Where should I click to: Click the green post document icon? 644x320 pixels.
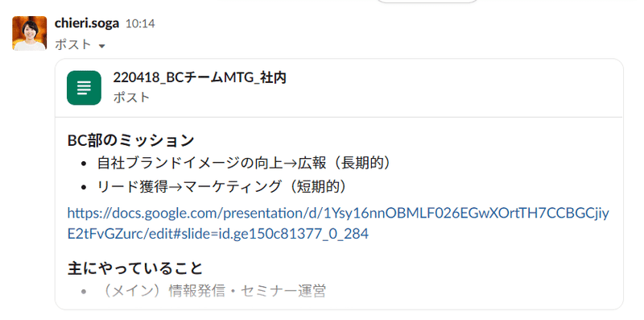pyautogui.click(x=84, y=88)
